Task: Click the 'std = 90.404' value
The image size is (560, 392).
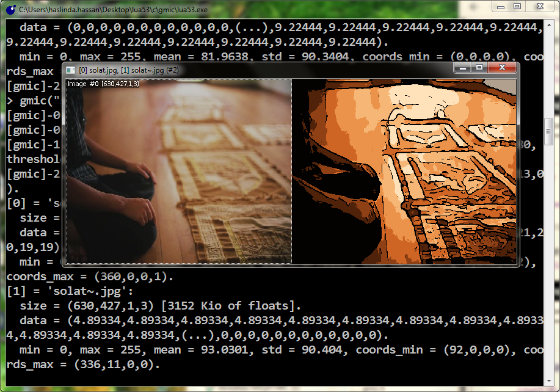Action: [302, 350]
